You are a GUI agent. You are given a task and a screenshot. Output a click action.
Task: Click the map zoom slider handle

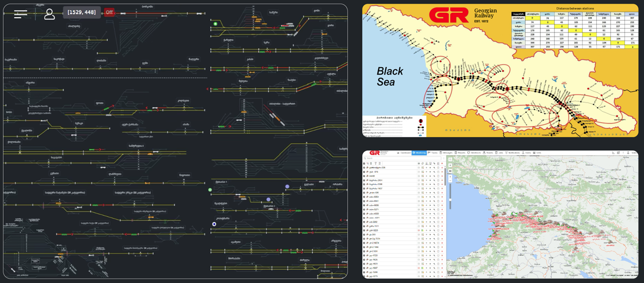click(450, 199)
